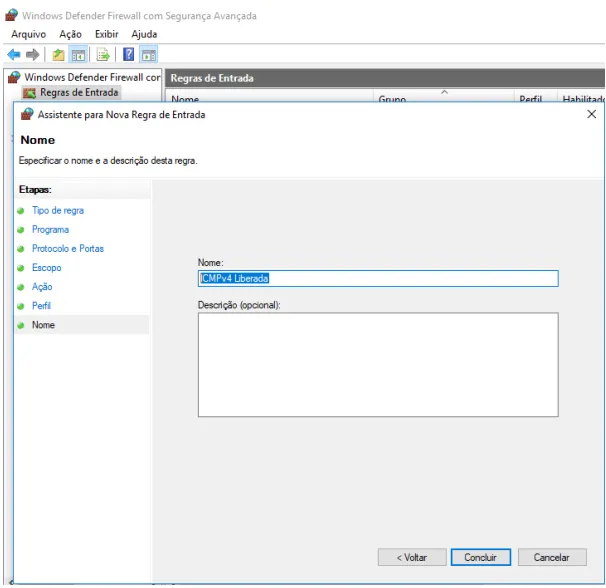
Task: Go to the Perfil step
Action: click(x=41, y=305)
